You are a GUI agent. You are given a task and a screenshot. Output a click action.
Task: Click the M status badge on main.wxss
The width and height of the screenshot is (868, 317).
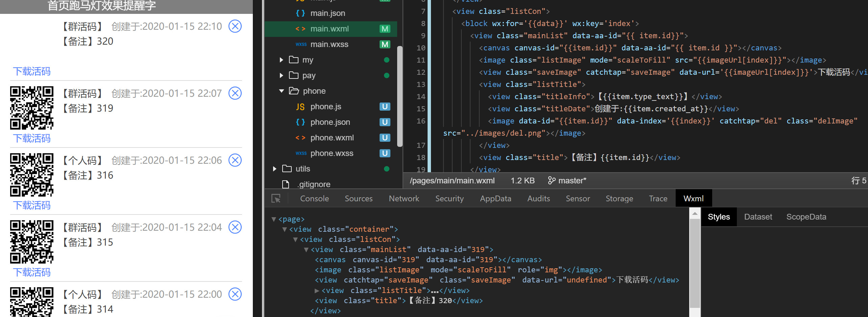(x=385, y=44)
